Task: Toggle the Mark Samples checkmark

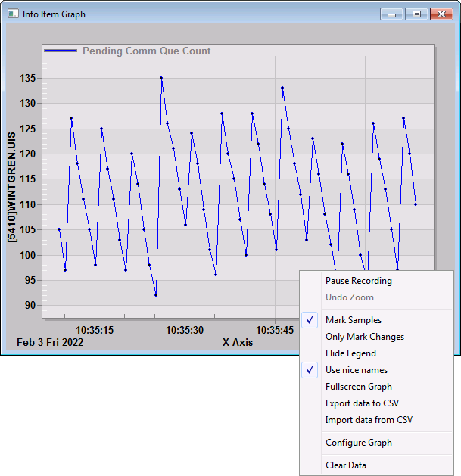Action: click(x=310, y=320)
